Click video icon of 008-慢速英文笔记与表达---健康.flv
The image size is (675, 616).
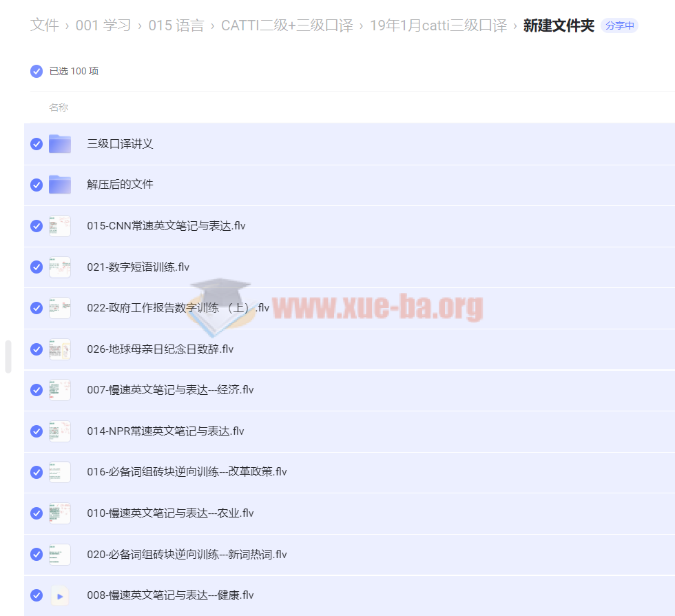pos(60,595)
